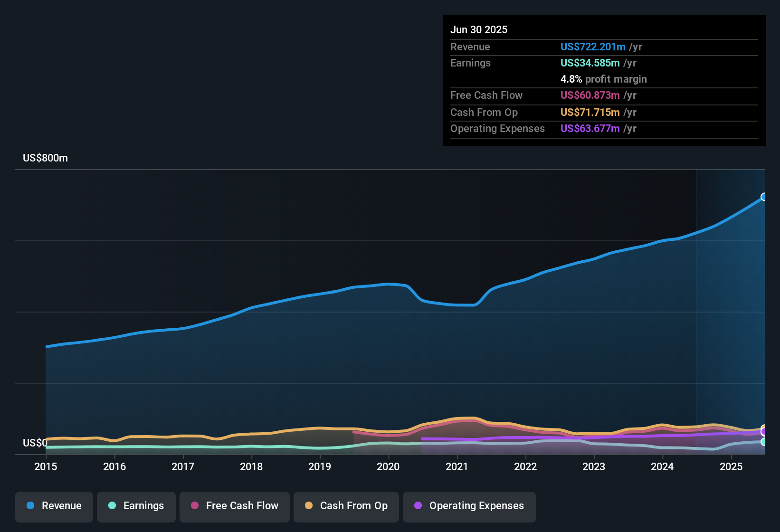Click the US$800m axis label
Screen dimensions: 780x532
coord(45,158)
